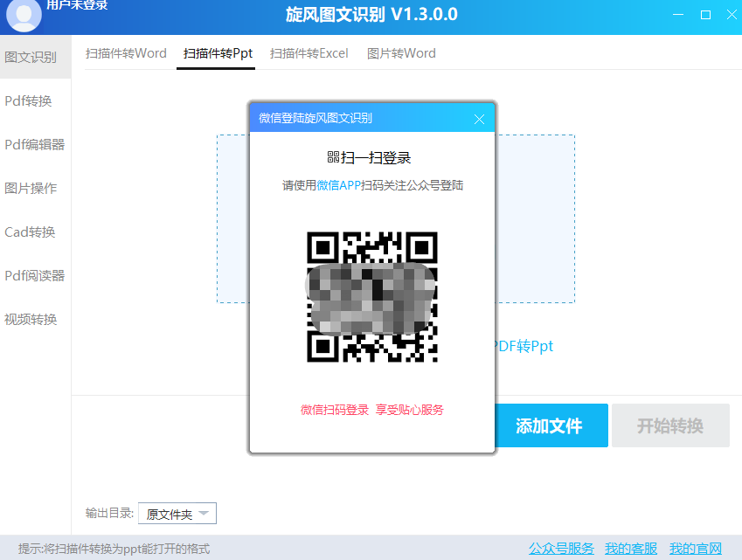This screenshot has height=560, width=742.
Task: Switch to 图片操作 in the sidebar
Action: [x=32, y=188]
